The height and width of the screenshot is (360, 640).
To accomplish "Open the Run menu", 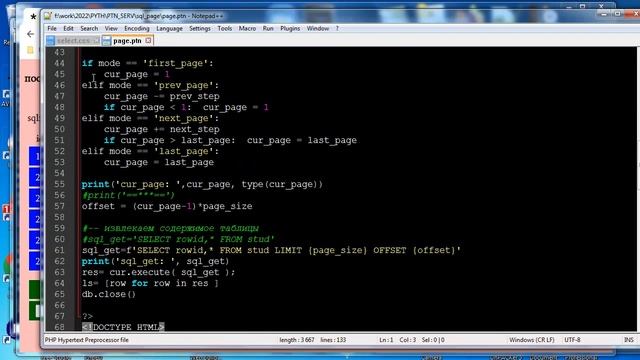I will [x=268, y=29].
